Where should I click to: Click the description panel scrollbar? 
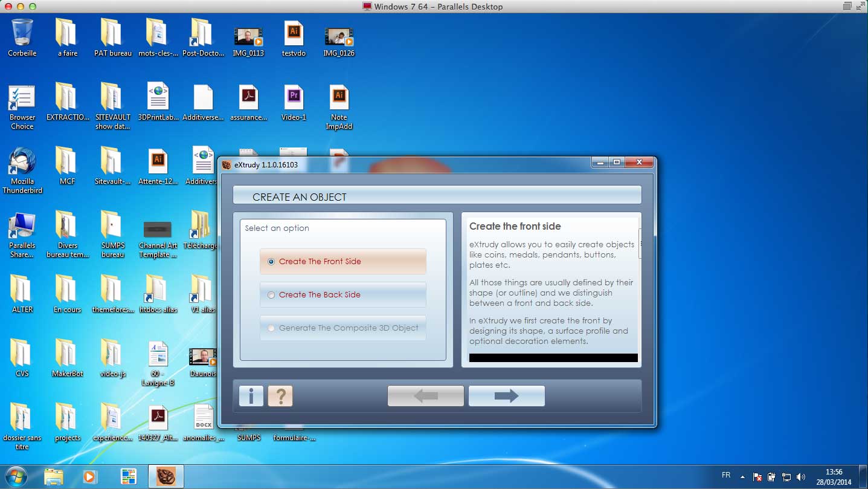[x=639, y=244]
